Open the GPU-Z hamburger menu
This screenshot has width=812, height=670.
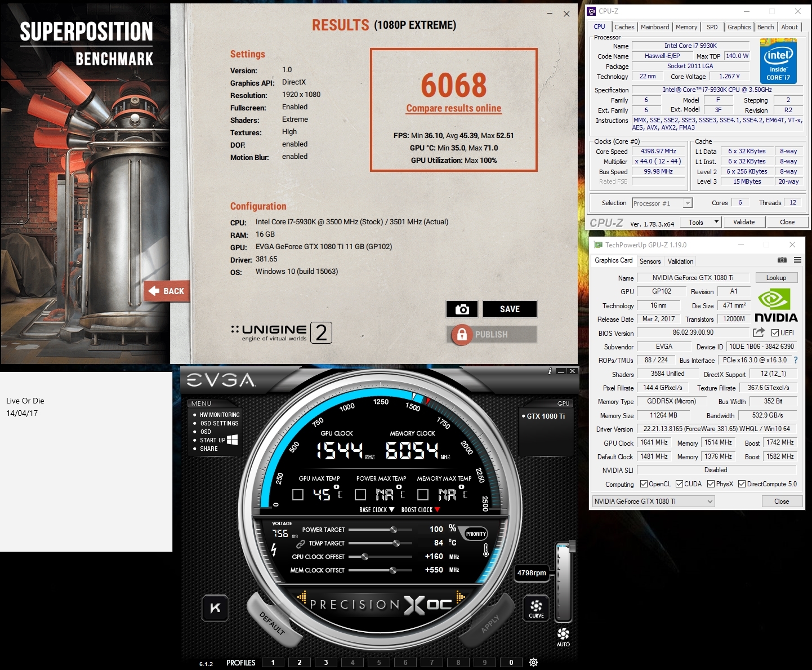(797, 260)
